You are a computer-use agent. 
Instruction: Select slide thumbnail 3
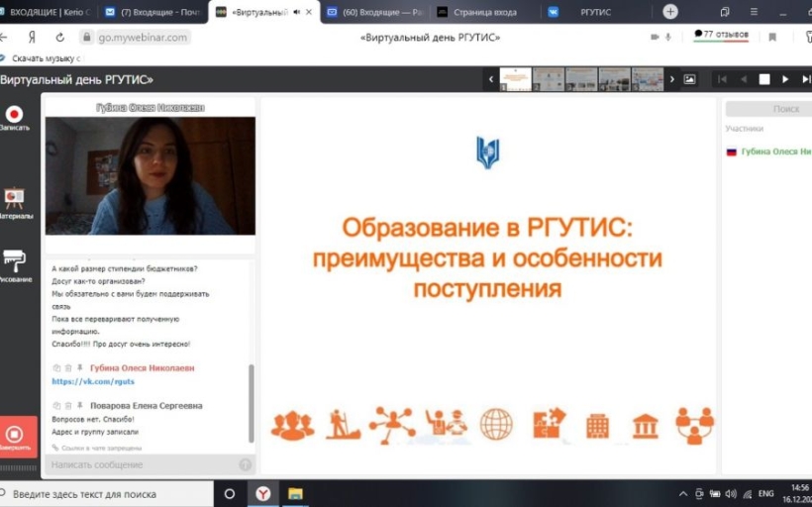(x=581, y=79)
